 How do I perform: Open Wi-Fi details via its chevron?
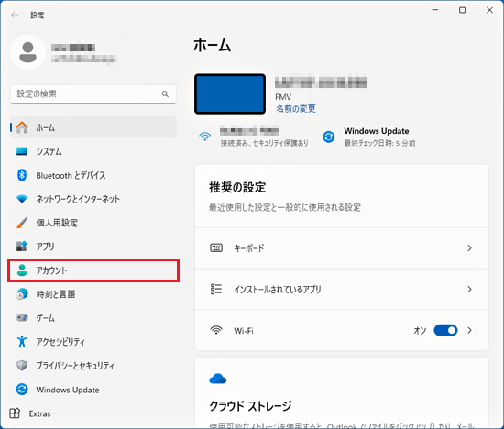click(x=469, y=330)
